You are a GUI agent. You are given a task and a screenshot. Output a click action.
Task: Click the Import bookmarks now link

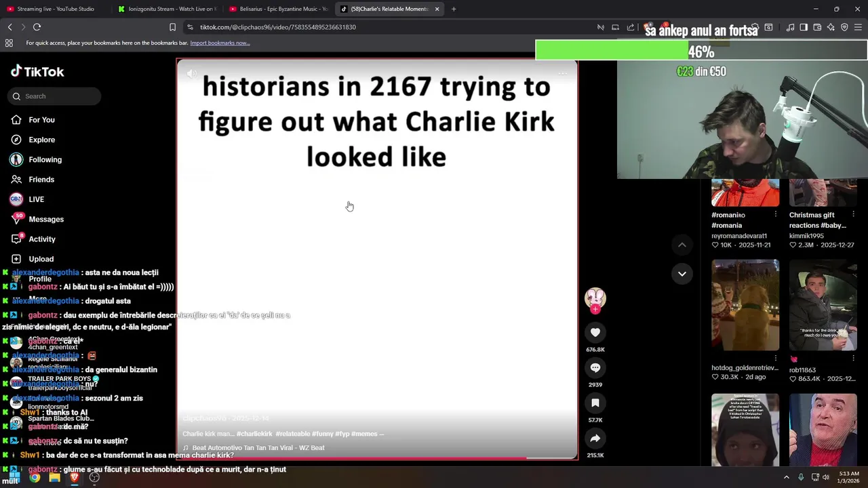click(220, 43)
